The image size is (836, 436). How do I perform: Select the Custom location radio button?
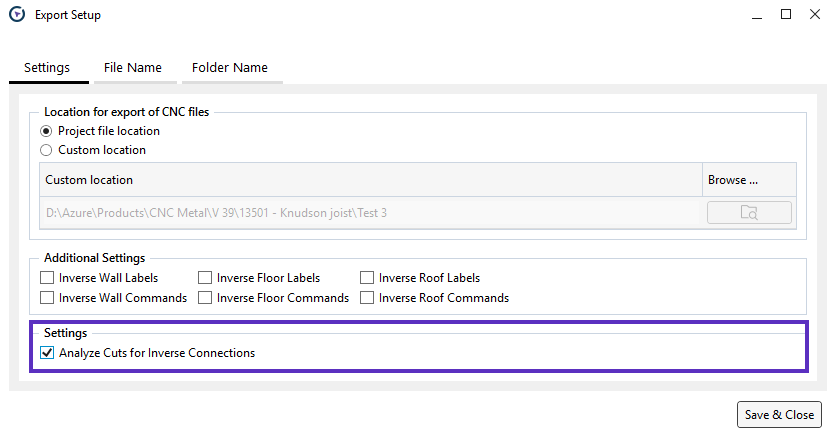tap(46, 150)
